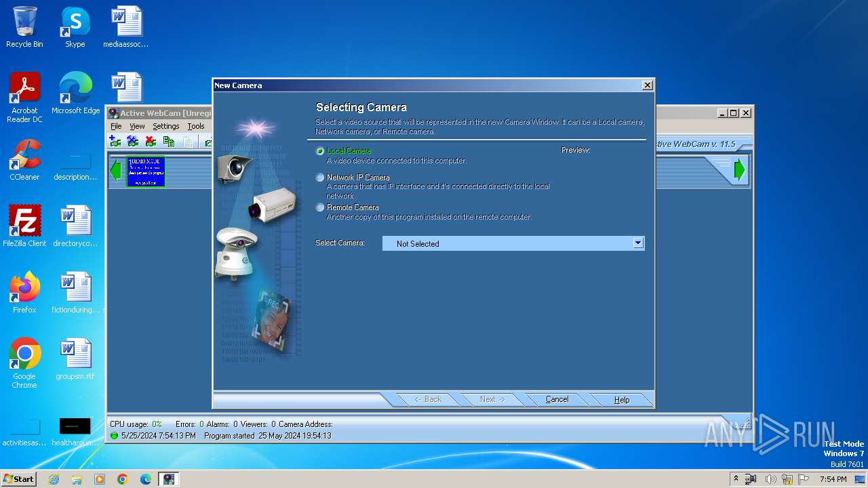
Task: Click the CPU usage status bar entry
Action: 136,424
